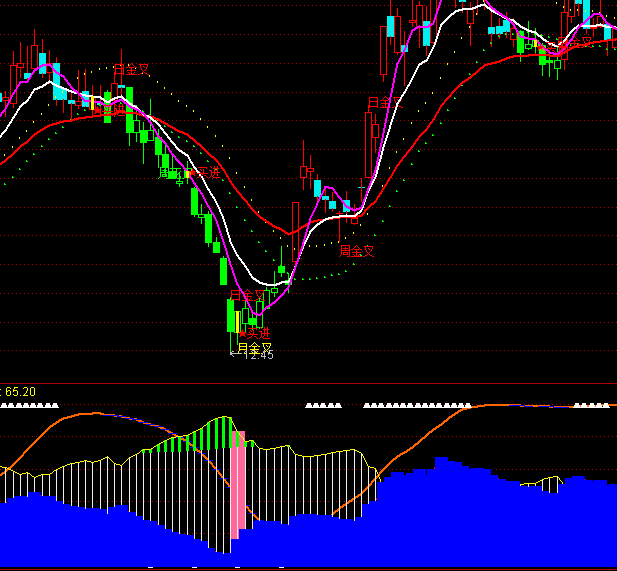Select the 买进 buy signal beside 周金叉

(x=207, y=173)
